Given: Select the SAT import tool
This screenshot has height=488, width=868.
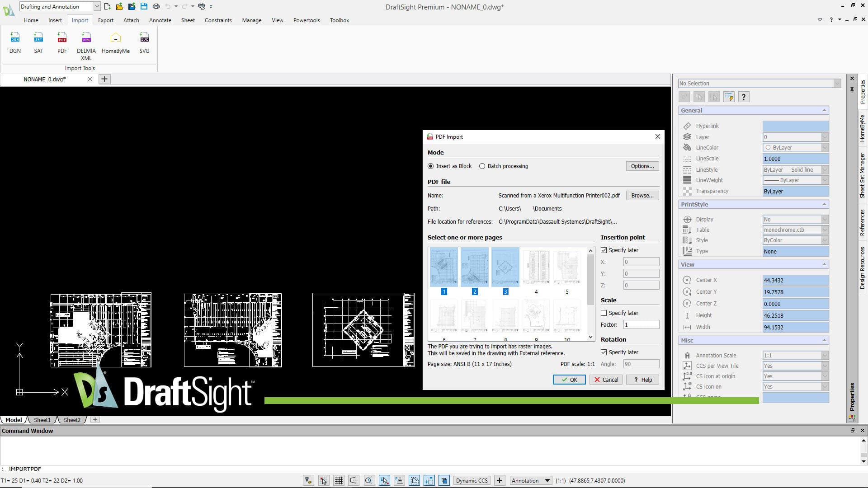Looking at the screenshot, I should (x=38, y=43).
